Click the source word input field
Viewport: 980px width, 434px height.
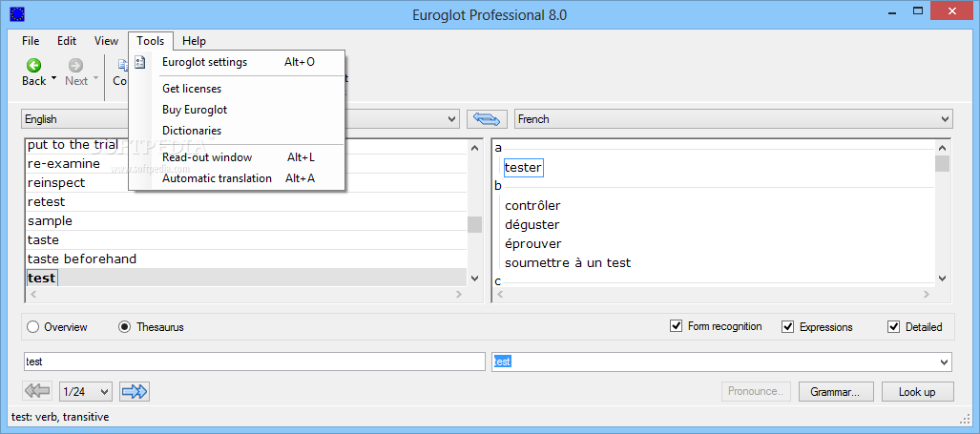253,362
